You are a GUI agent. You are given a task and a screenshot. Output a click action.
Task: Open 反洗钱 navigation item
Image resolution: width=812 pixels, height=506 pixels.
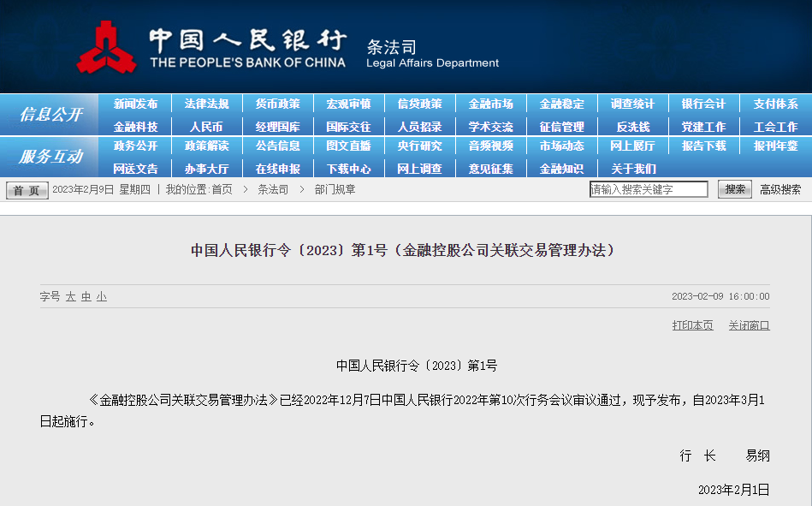tap(632, 127)
